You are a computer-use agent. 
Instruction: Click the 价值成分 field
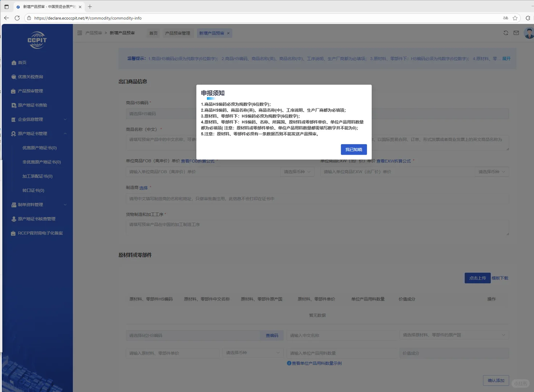pos(454,353)
